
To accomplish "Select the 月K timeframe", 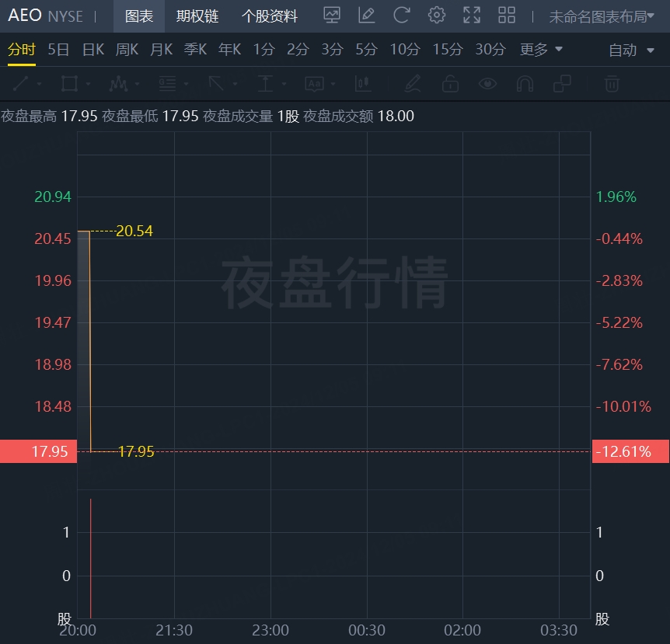I will pyautogui.click(x=161, y=50).
